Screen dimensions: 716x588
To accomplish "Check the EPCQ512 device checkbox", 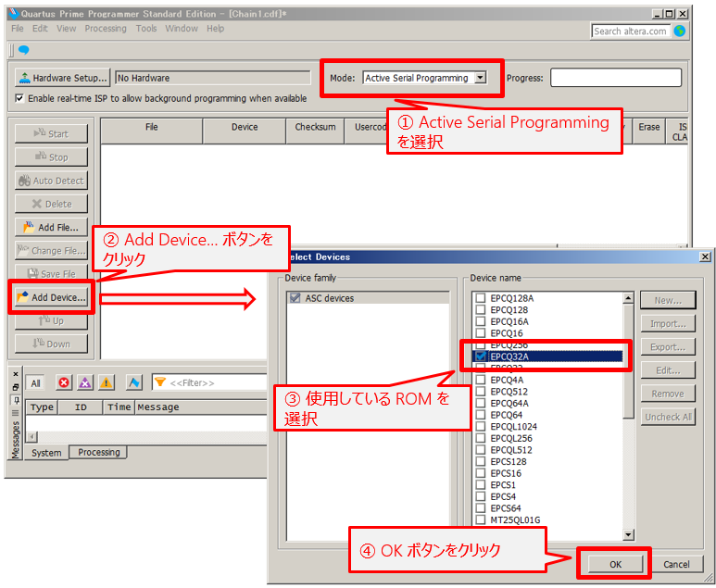I will click(480, 391).
